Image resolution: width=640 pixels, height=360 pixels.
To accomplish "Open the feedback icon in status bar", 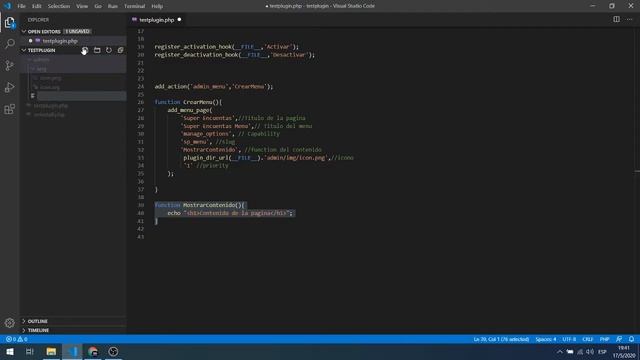I will pos(619,339).
